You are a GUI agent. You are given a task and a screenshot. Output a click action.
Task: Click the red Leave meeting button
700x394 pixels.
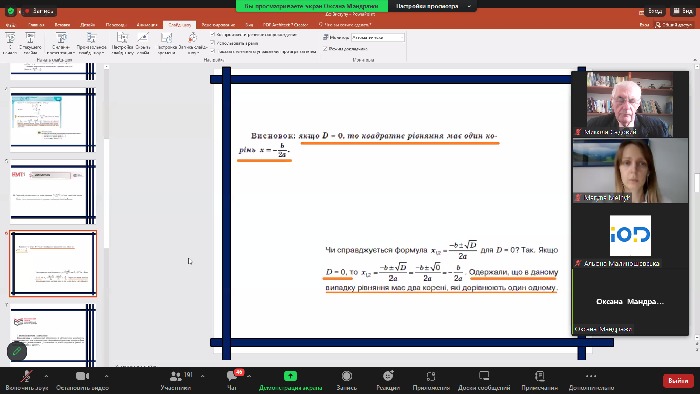pyautogui.click(x=678, y=381)
